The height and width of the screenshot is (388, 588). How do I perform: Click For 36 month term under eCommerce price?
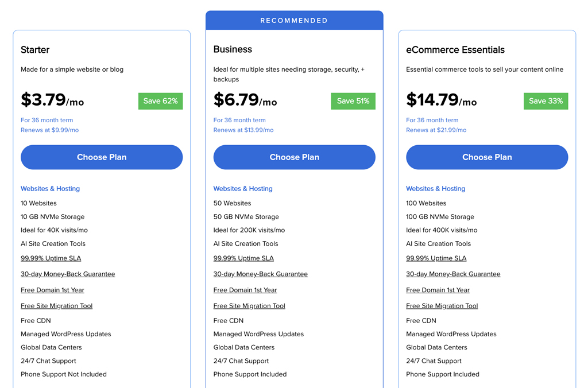[x=432, y=120]
